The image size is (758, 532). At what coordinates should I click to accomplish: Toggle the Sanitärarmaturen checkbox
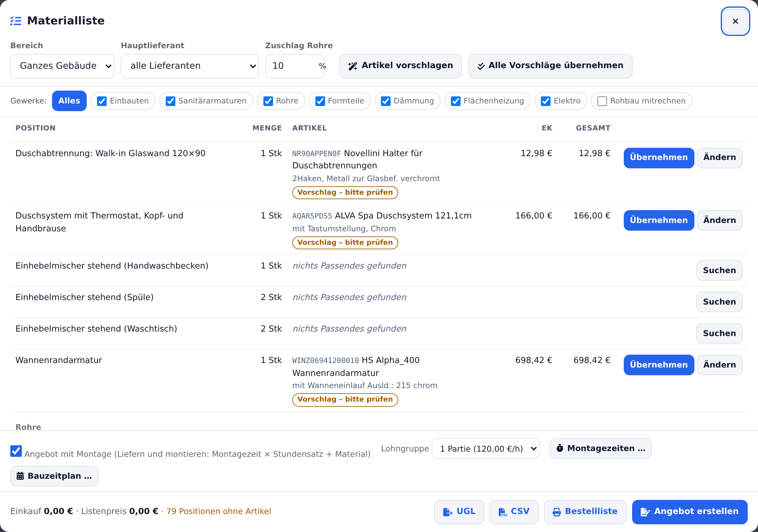pyautogui.click(x=170, y=101)
